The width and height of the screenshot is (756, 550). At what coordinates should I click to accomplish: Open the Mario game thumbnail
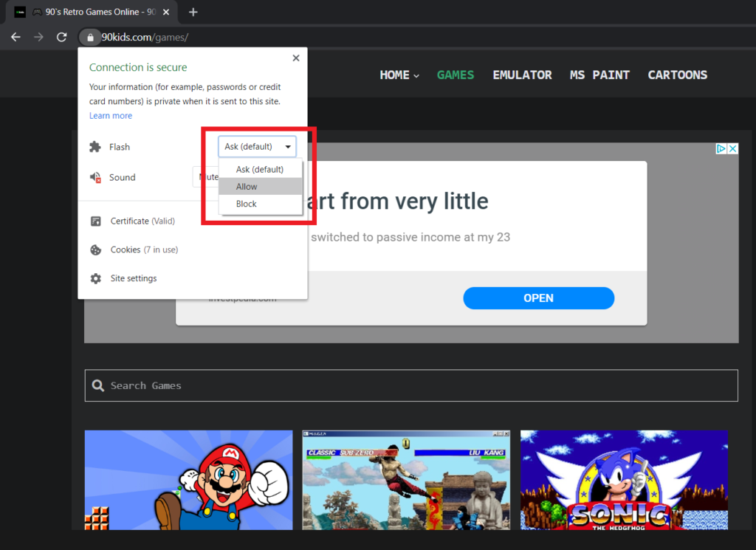188,480
